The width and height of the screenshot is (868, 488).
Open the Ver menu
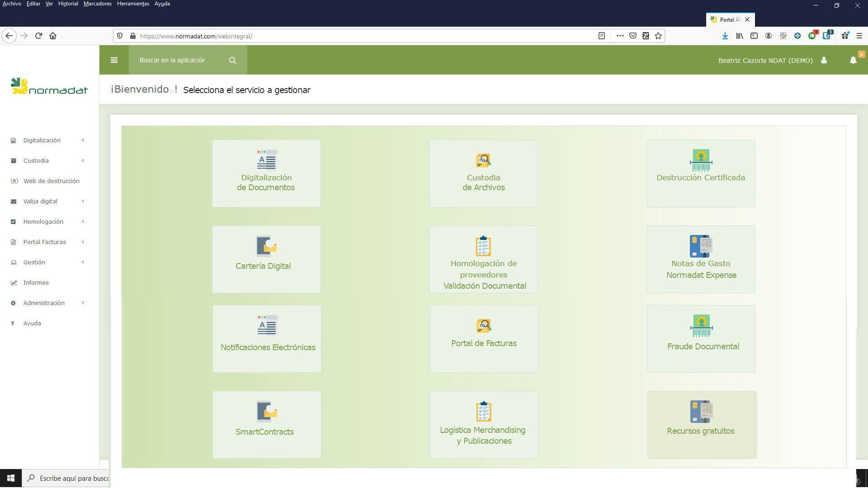pos(49,4)
